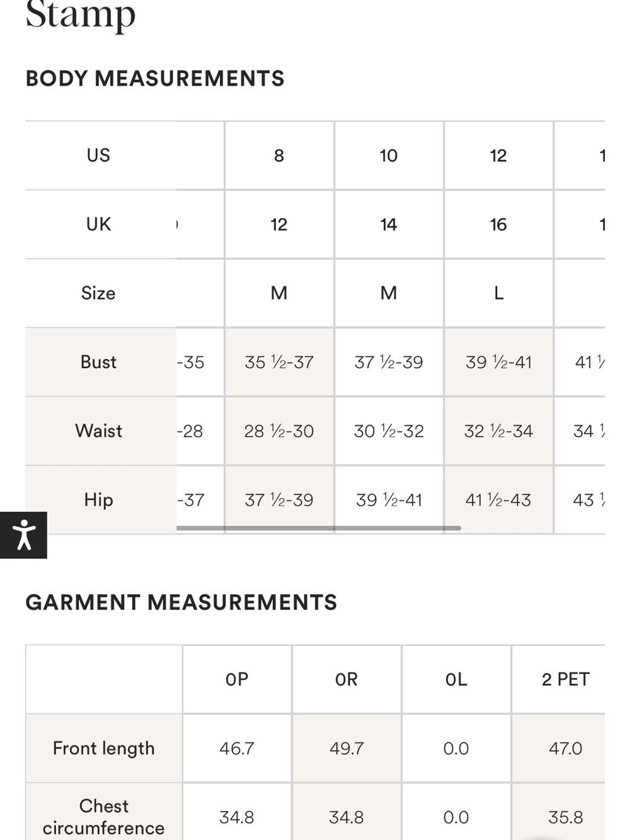This screenshot has height=840, width=630.
Task: Select the Bust row label
Action: point(98,362)
